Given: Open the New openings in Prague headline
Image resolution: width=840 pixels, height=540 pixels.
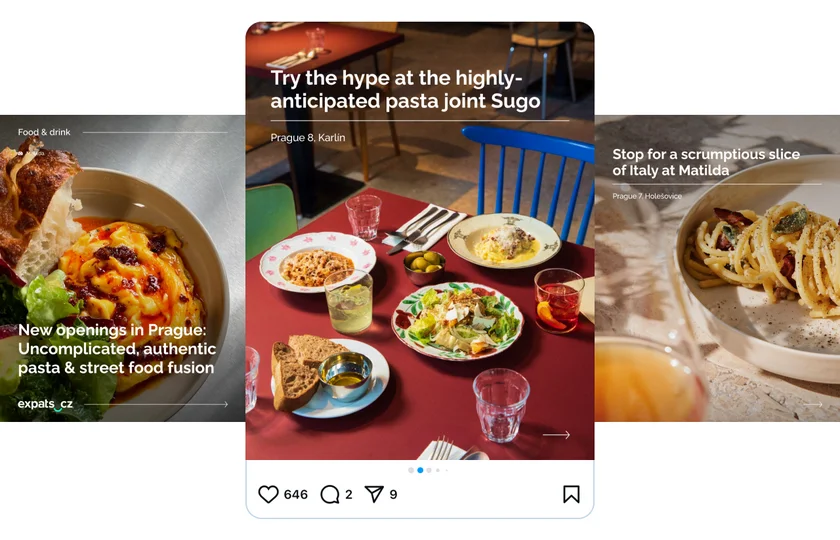Looking at the screenshot, I should tap(117, 349).
